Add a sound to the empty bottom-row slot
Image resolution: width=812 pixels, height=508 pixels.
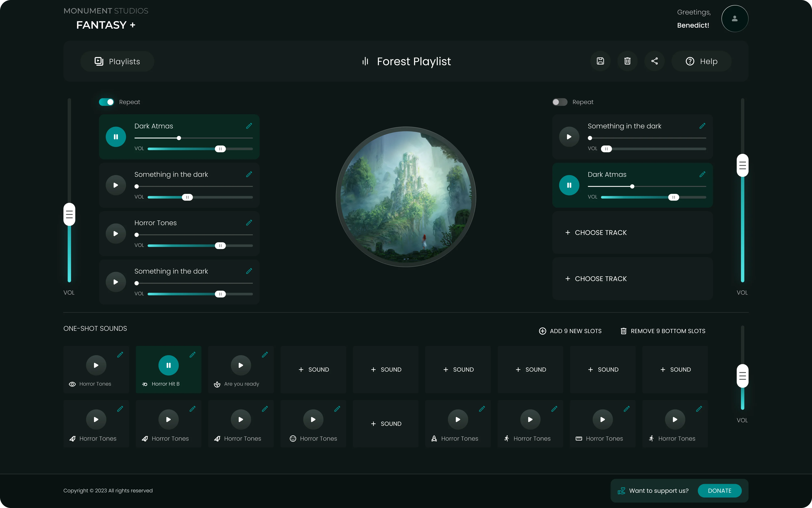coord(385,424)
